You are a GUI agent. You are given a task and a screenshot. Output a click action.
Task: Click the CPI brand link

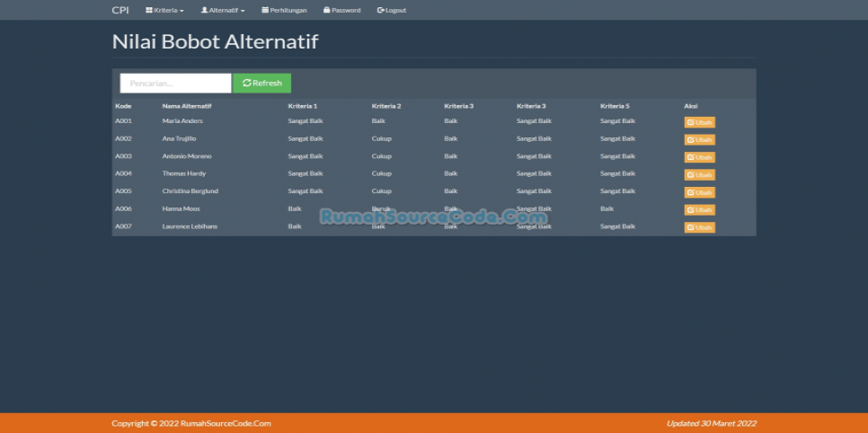click(x=120, y=10)
